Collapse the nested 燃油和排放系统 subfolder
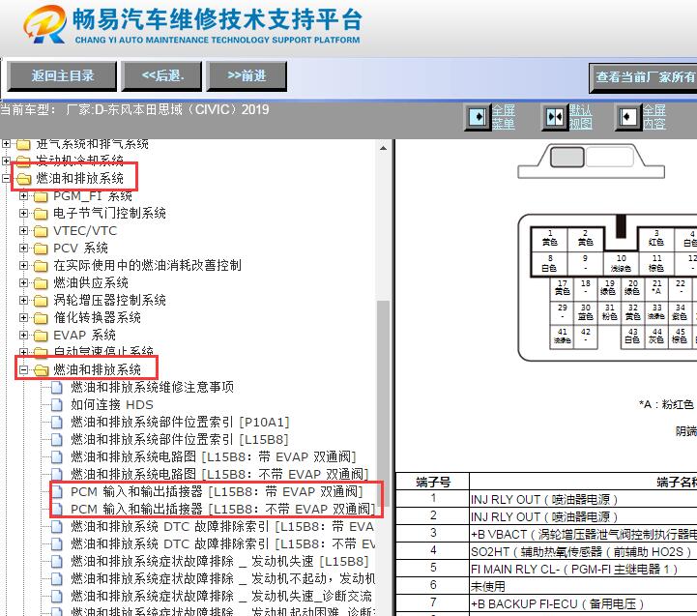697x616 pixels. 23,369
